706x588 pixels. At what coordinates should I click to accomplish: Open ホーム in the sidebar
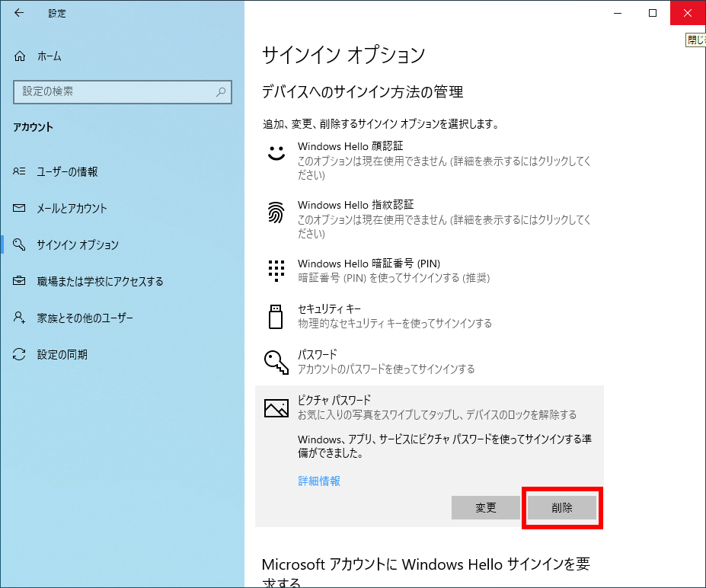click(50, 56)
